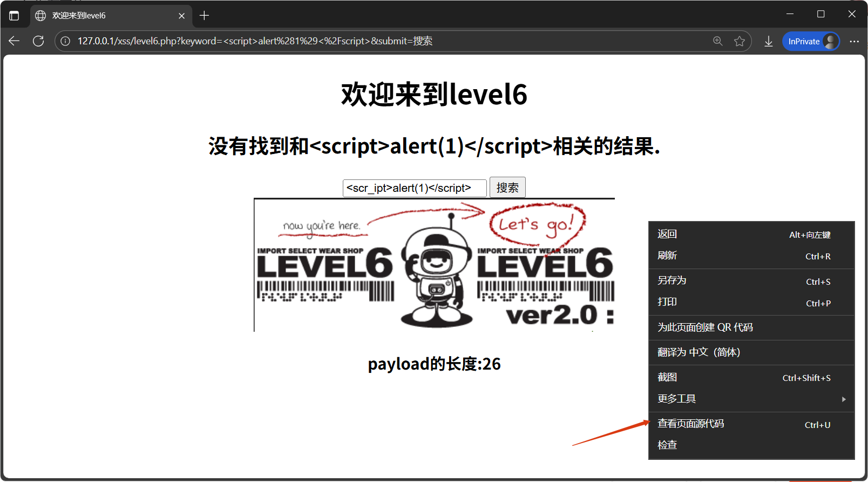Open tab actions menu icon
Image resolution: width=868 pixels, height=482 pixels.
click(14, 16)
